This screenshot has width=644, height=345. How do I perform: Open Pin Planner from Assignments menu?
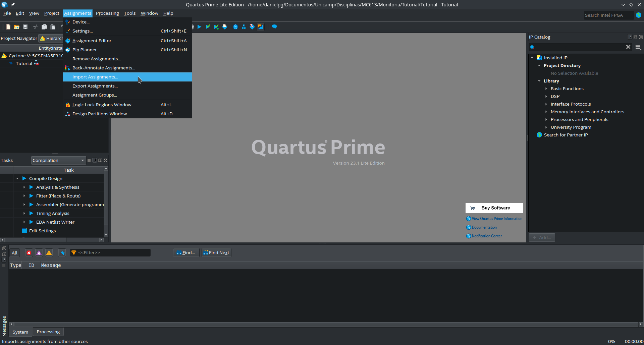127,50
